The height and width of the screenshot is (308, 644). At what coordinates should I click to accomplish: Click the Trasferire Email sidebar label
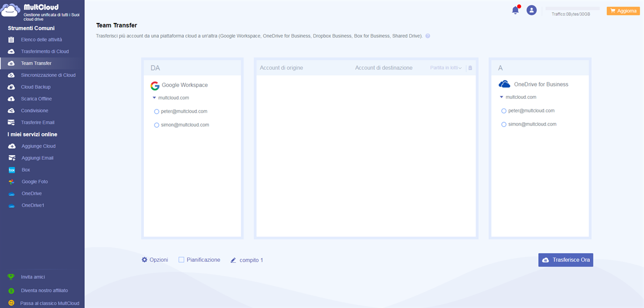point(38,122)
